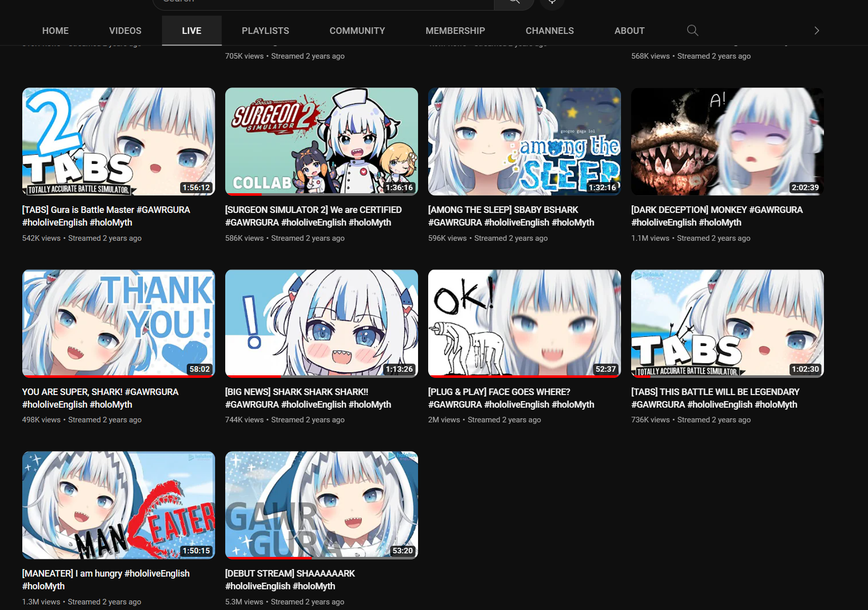The image size is (868, 610).
Task: Click the '744K views' metadata text
Action: click(244, 420)
